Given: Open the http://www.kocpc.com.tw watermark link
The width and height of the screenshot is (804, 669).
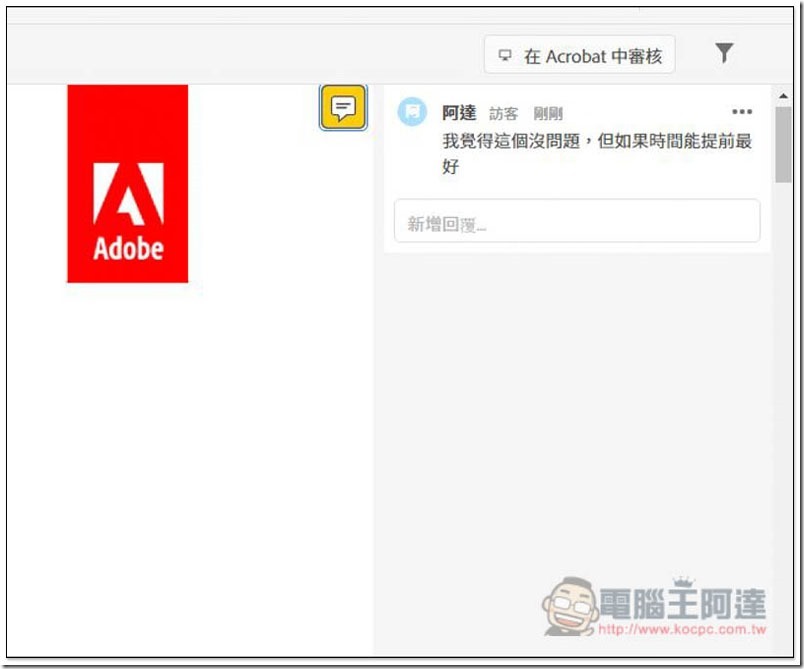Looking at the screenshot, I should 682,630.
